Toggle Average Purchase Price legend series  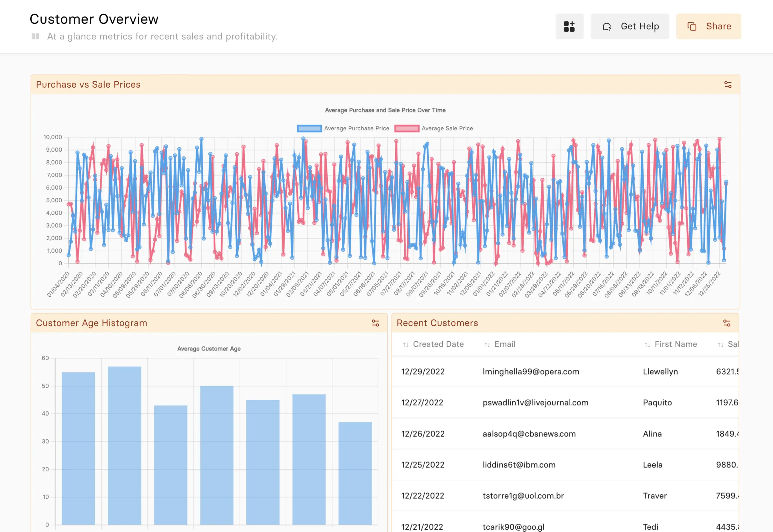point(356,128)
